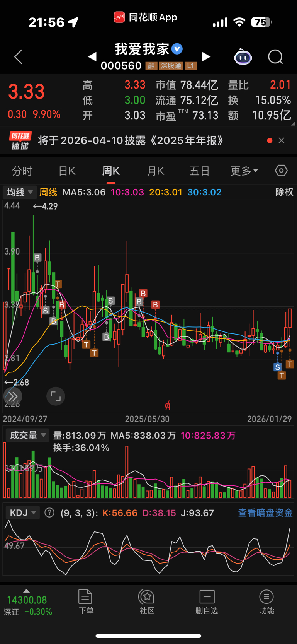The height and width of the screenshot is (644, 297).
Task: Tap the blue verified badge beside 我爱我家
Action: tap(177, 49)
